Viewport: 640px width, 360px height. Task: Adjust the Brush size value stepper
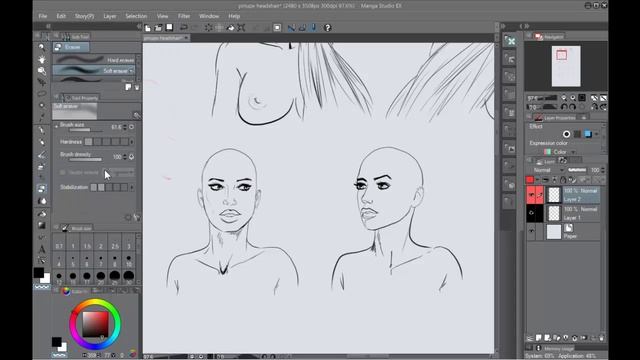pos(125,127)
